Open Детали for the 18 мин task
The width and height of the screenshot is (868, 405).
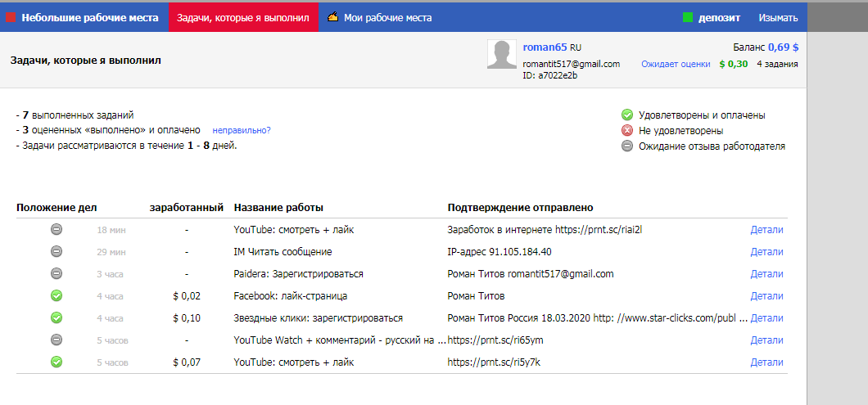766,230
